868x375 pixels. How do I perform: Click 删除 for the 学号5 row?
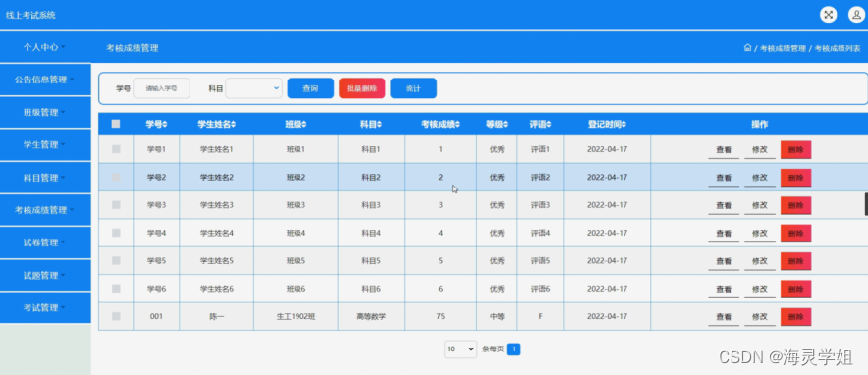(x=796, y=261)
